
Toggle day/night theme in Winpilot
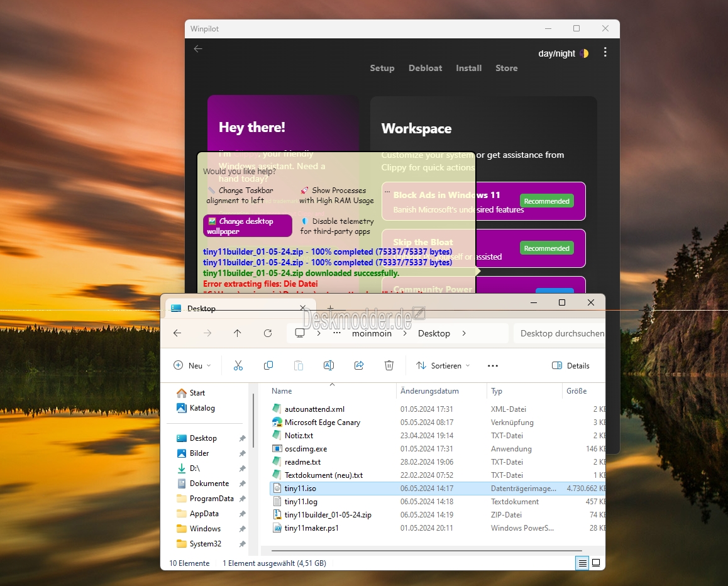point(563,53)
